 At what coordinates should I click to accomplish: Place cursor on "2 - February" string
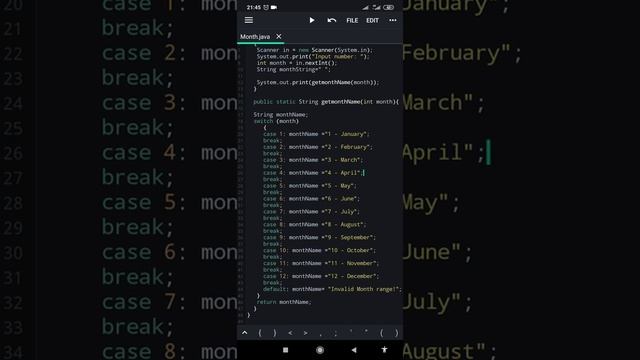coord(348,147)
